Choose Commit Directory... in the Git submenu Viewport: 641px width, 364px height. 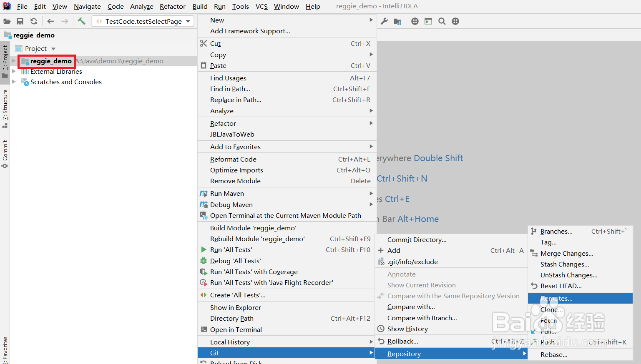click(451, 239)
